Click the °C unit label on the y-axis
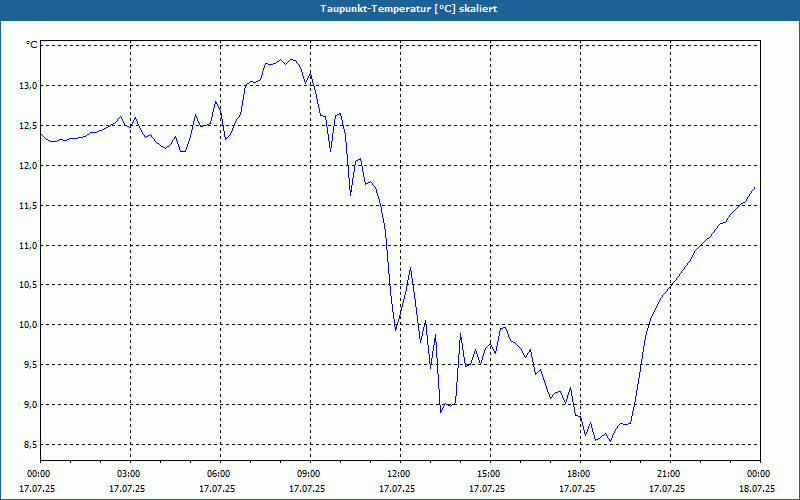Viewport: 800px width, 500px height. coord(32,45)
